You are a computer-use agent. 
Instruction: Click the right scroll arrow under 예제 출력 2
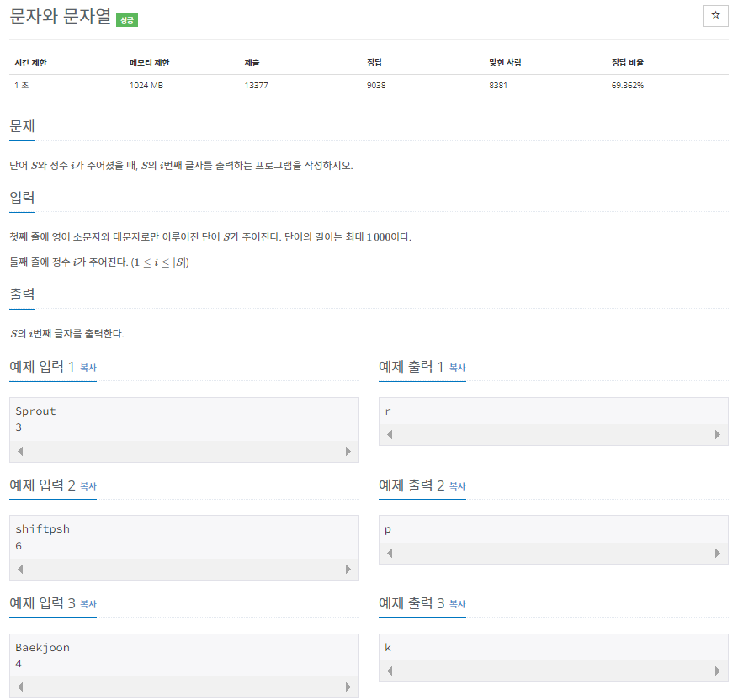point(718,552)
